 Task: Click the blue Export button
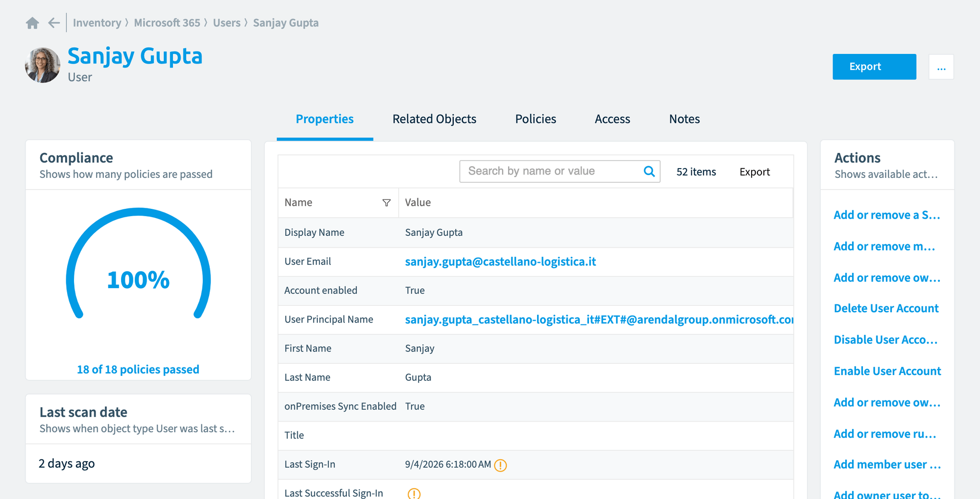coord(874,67)
